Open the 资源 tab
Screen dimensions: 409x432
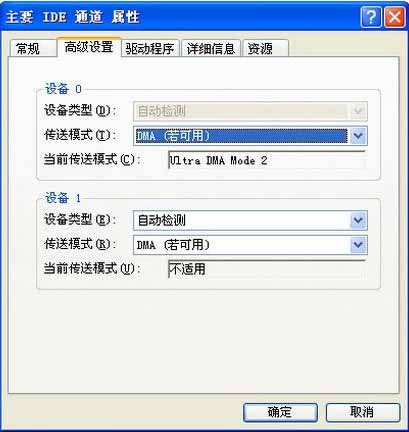pos(265,49)
